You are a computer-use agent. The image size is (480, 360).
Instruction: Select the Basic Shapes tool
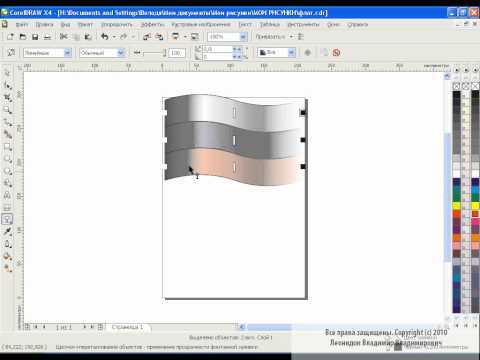coord(7,183)
